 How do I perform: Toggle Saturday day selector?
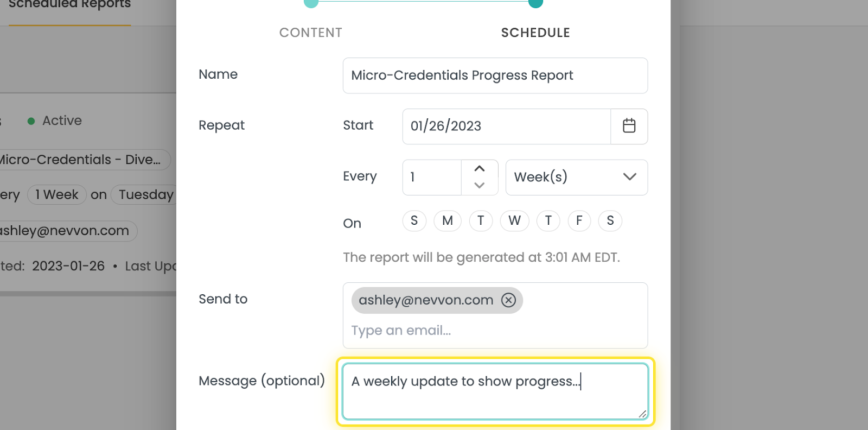pyautogui.click(x=610, y=221)
